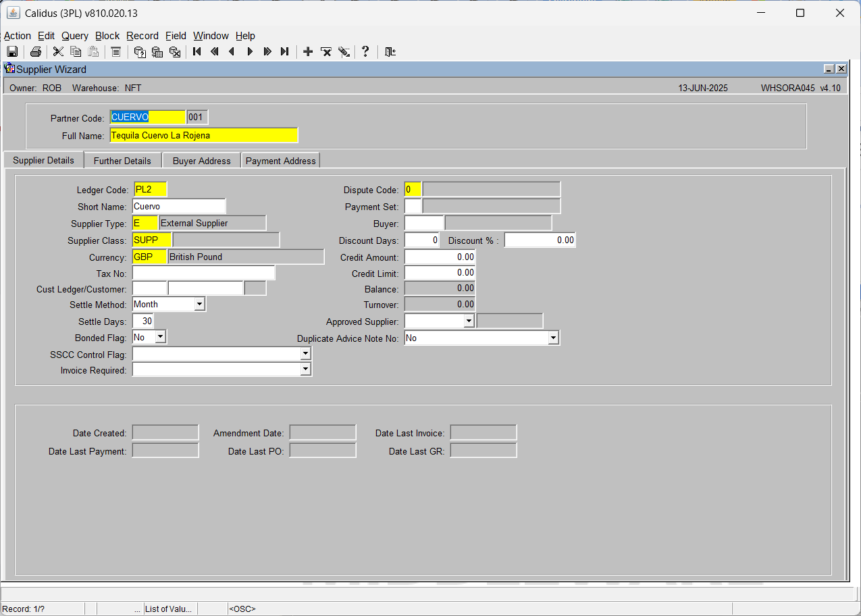
Task: Open the Window menu
Action: point(211,36)
